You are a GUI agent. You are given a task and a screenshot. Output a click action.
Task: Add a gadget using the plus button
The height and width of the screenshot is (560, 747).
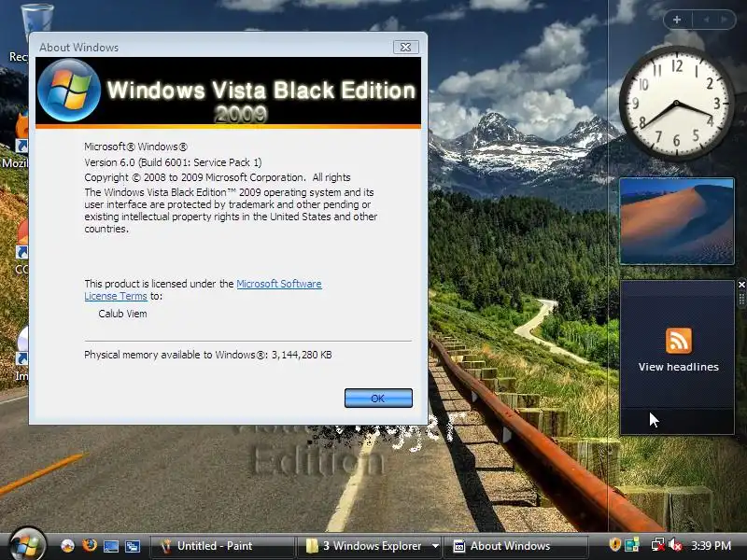point(677,20)
